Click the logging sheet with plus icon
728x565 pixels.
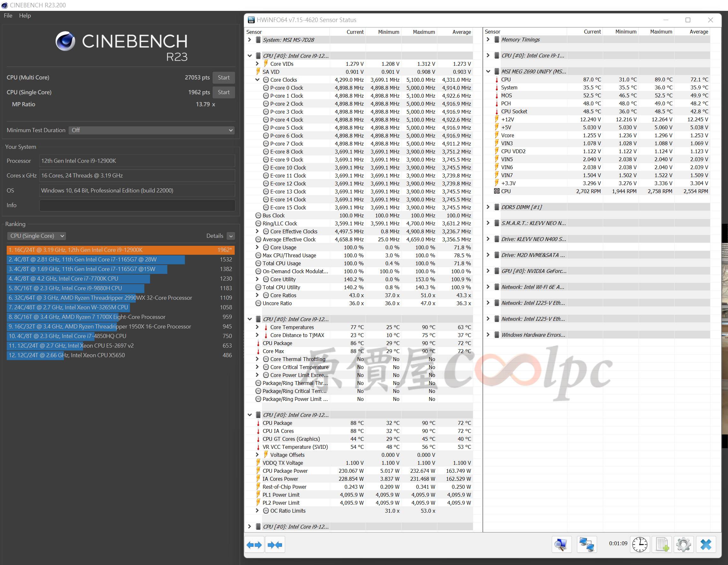tap(662, 544)
